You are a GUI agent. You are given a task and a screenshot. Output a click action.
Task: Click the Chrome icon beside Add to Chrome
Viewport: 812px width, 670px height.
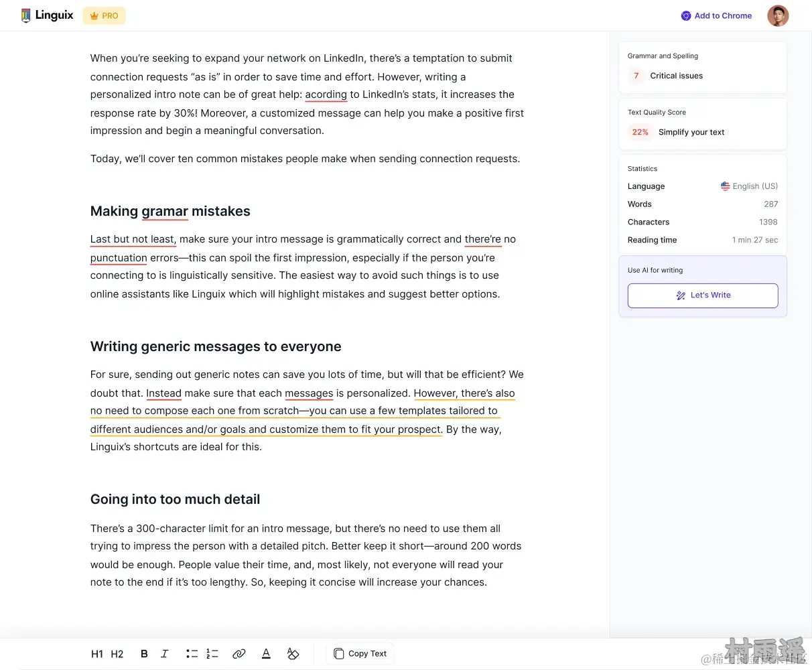[x=686, y=15]
